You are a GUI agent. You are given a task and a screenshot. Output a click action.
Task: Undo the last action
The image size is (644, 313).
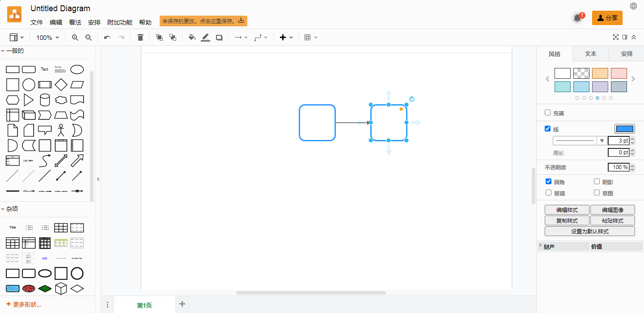107,38
